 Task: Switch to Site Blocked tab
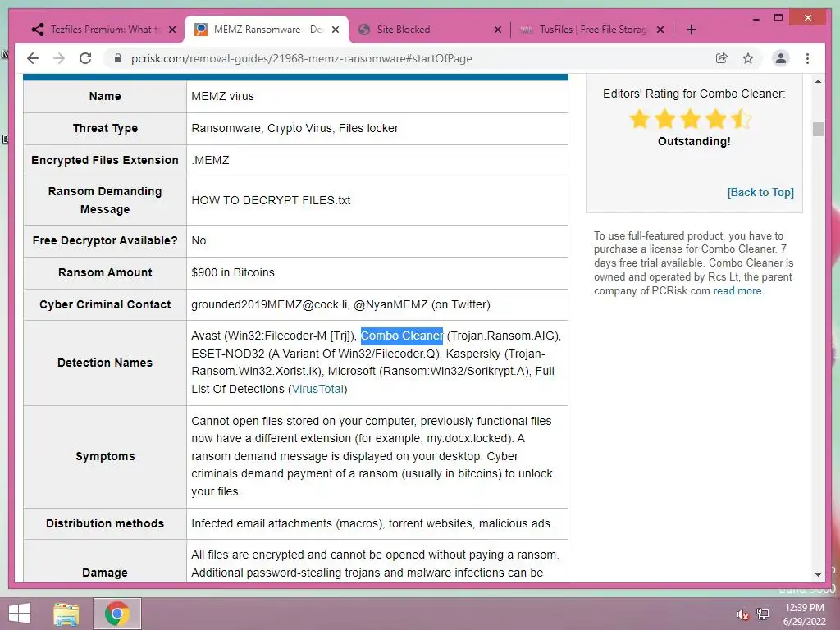coord(428,30)
